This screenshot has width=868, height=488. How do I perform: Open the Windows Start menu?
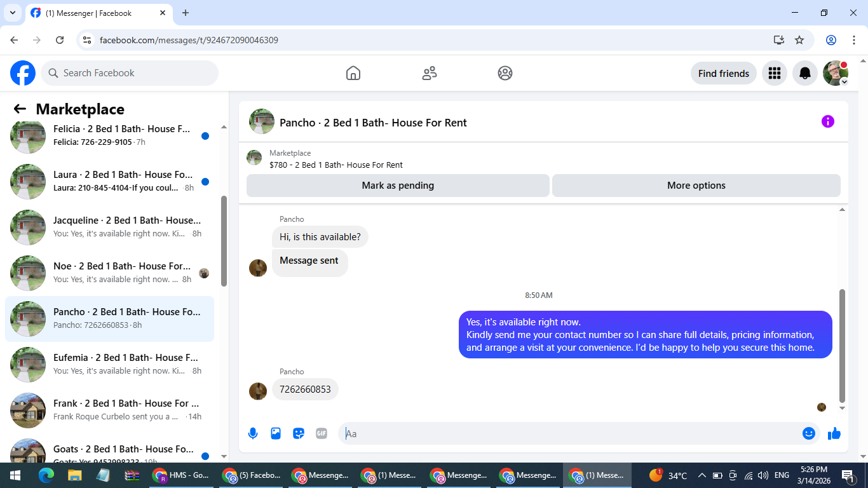pos(15,475)
